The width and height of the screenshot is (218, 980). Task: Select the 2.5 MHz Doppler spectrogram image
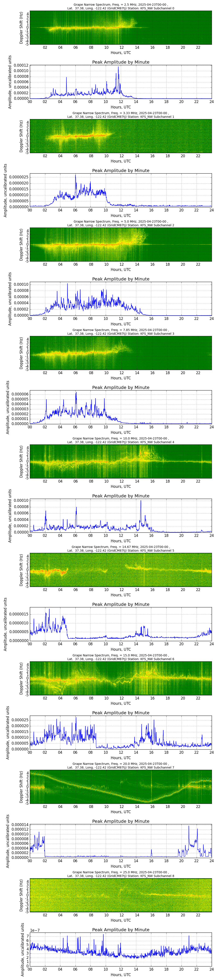pos(120,27)
